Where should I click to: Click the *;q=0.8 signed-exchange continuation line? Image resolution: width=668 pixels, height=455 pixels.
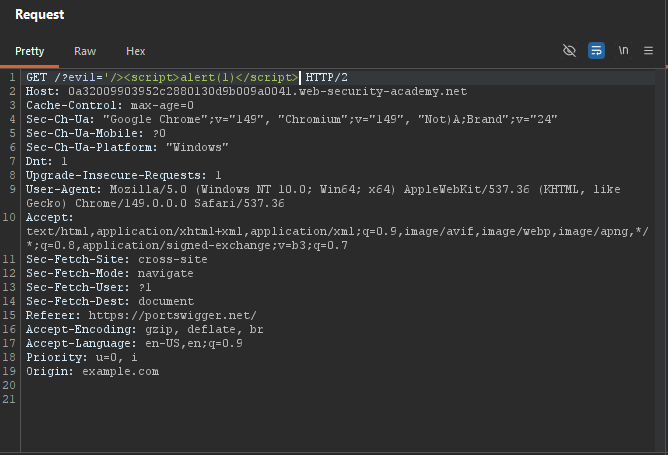(x=187, y=245)
